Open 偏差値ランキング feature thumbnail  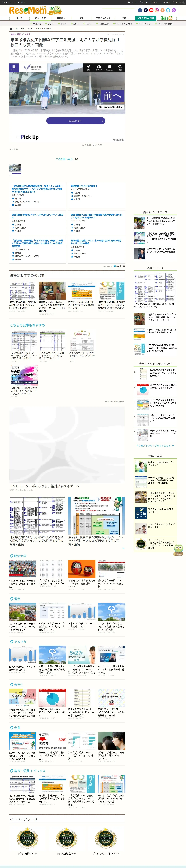(x=141, y=513)
